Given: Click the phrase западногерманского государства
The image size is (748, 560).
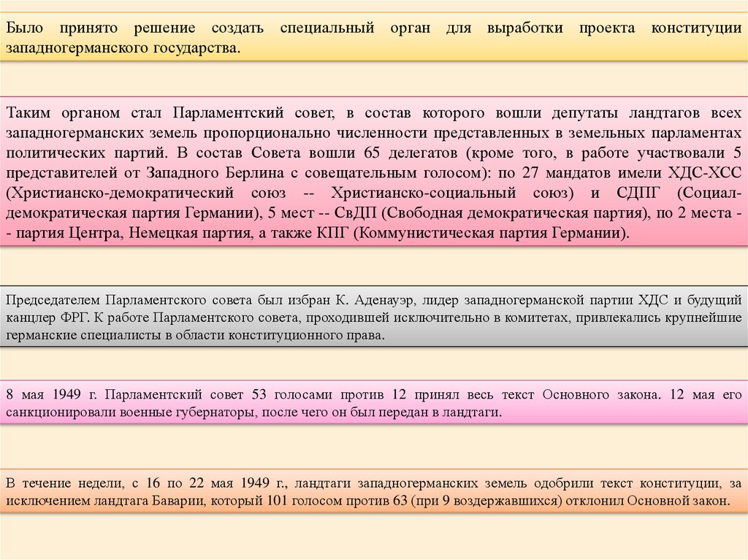Looking at the screenshot, I should click(x=123, y=48).
